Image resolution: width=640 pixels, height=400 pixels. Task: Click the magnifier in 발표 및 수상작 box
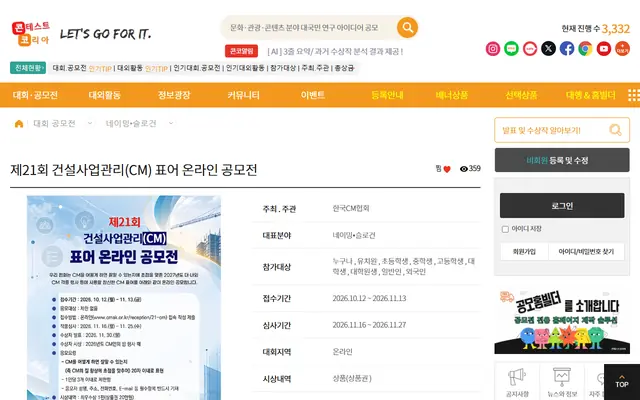tap(615, 130)
